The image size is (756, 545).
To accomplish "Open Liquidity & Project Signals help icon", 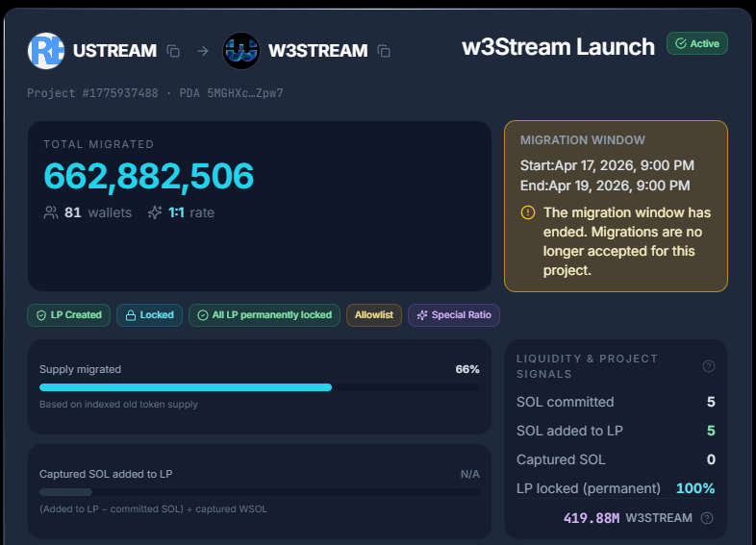I will coord(708,366).
